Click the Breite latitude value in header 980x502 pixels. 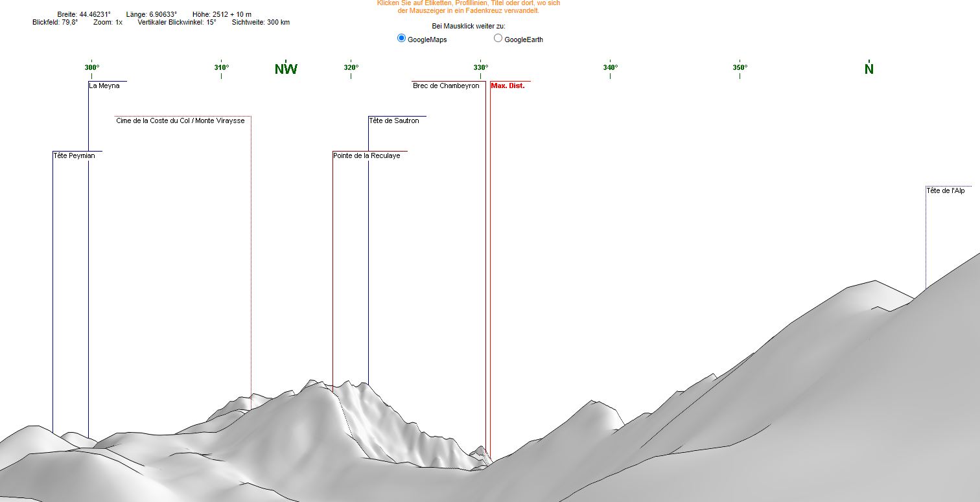[x=84, y=14]
